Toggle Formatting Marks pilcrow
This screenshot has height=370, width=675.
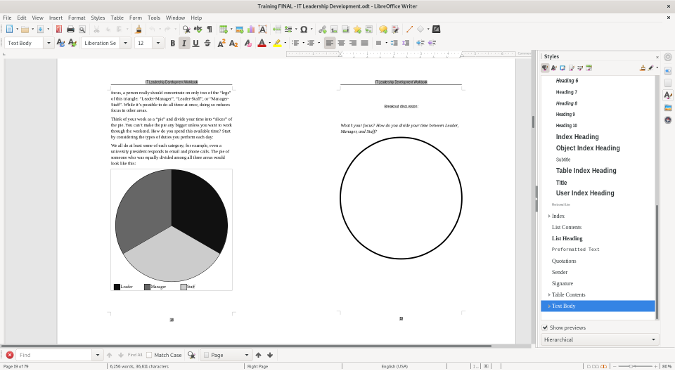tap(210, 29)
